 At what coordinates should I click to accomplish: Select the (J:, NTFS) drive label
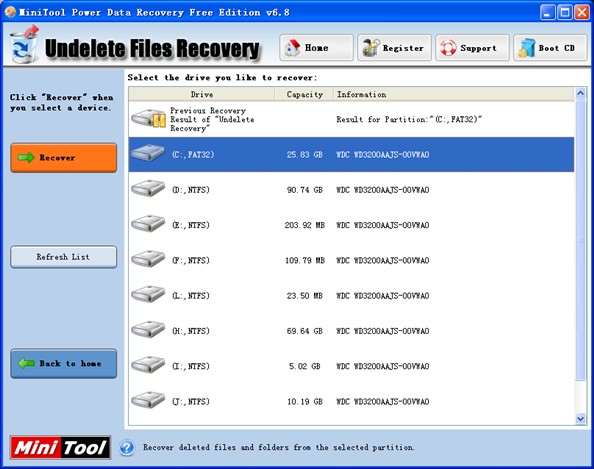(191, 401)
